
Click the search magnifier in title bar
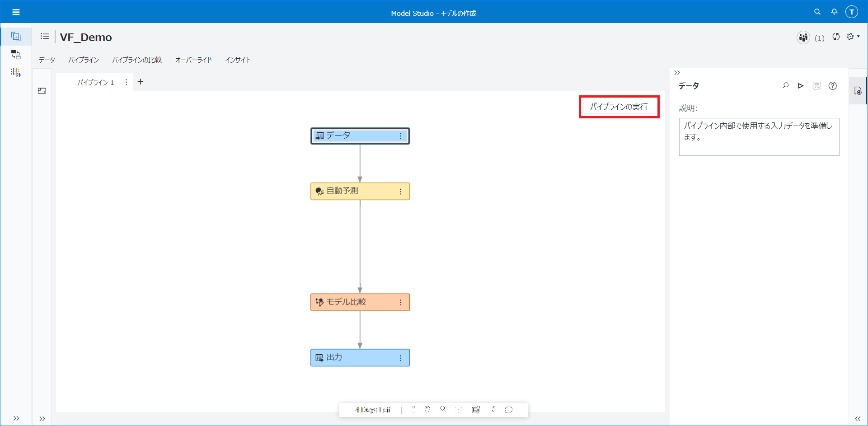coord(817,12)
